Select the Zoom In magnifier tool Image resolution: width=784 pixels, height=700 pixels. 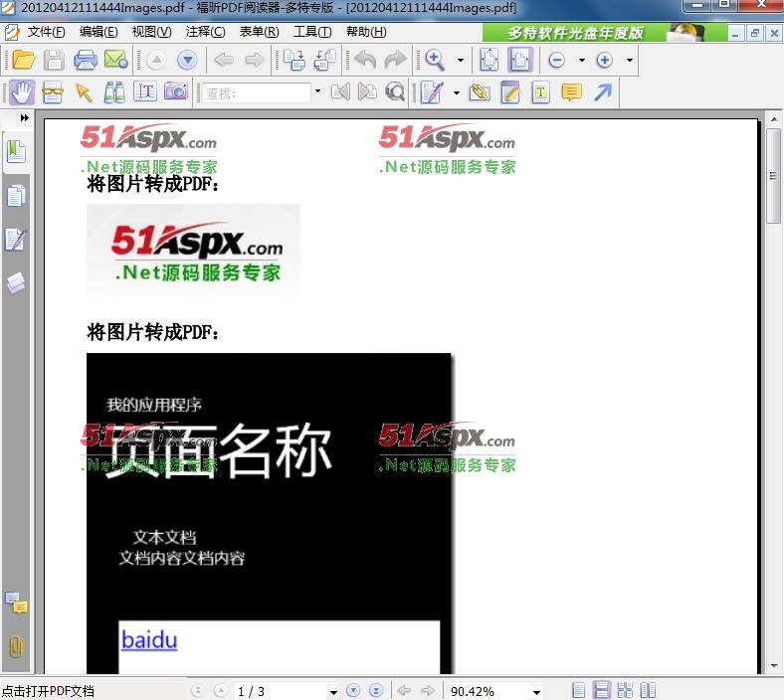pos(435,60)
